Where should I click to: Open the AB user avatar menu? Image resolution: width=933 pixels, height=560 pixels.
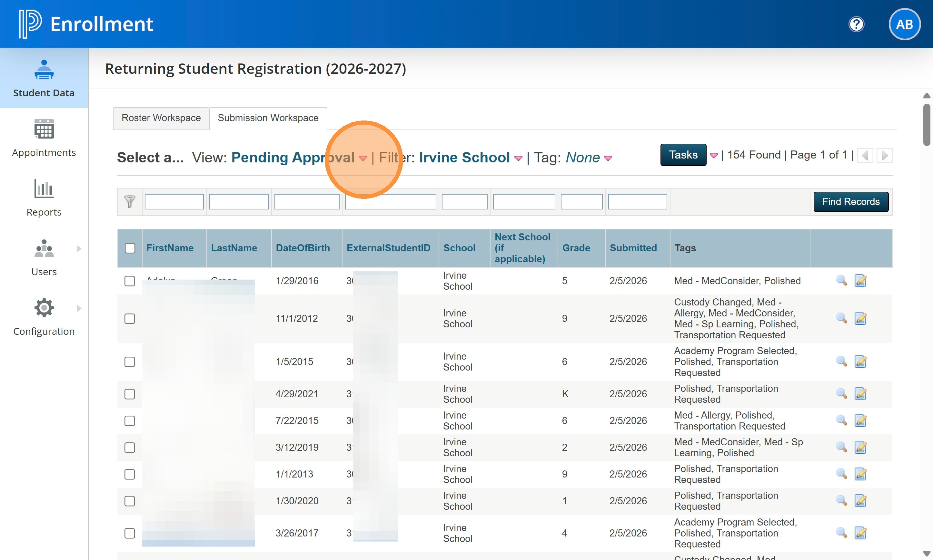904,24
